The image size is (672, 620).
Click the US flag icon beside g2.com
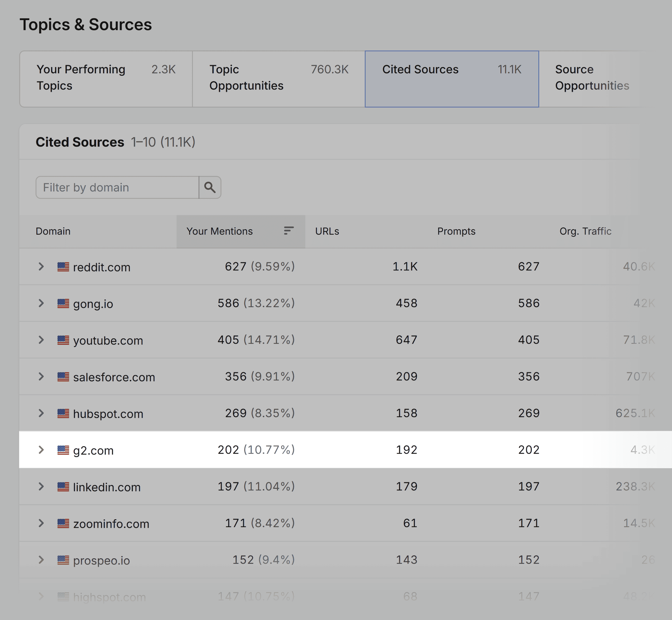coord(63,450)
